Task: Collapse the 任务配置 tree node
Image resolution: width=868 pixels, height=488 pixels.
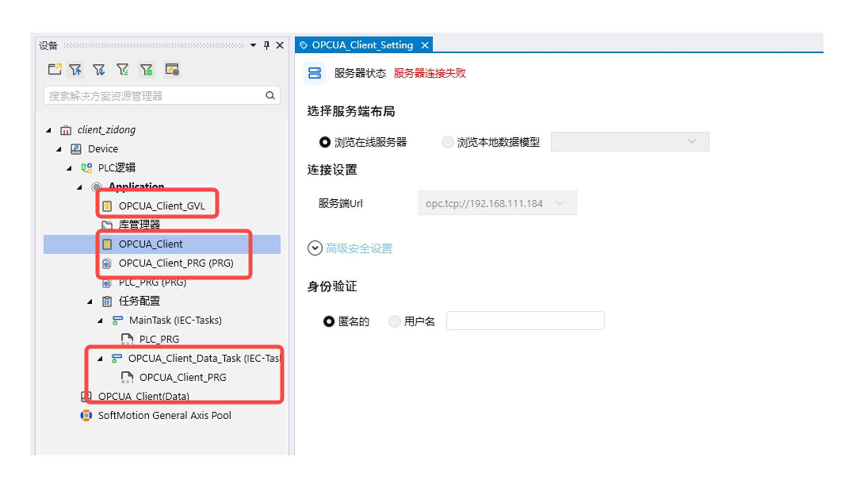Action: (90, 301)
